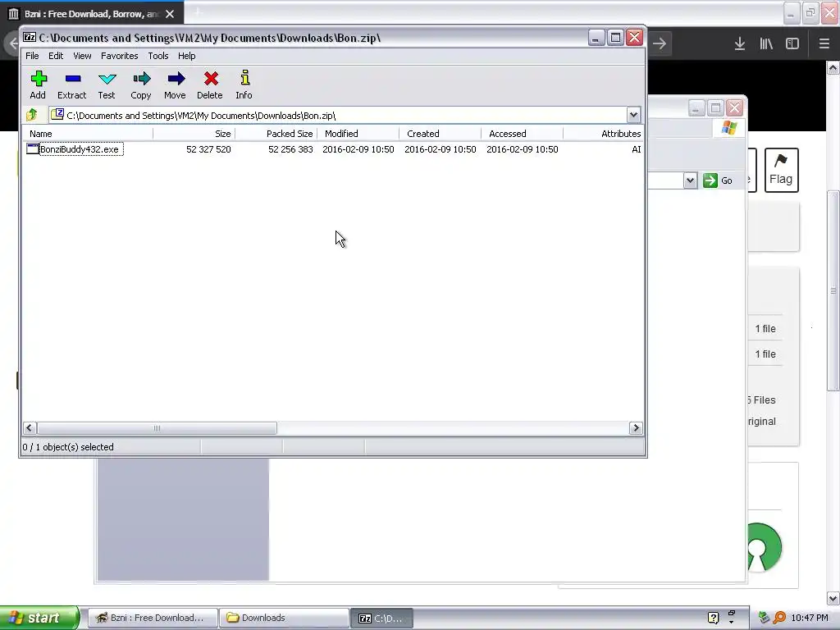840x630 pixels.
Task: Click the search tray icon
Action: [x=779, y=618]
